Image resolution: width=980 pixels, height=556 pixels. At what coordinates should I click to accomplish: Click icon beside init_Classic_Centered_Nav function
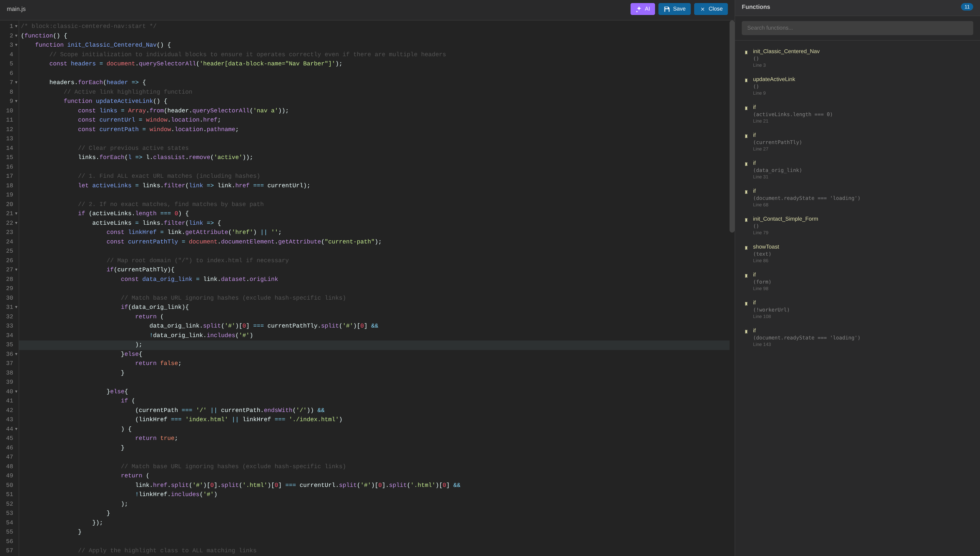pyautogui.click(x=746, y=52)
